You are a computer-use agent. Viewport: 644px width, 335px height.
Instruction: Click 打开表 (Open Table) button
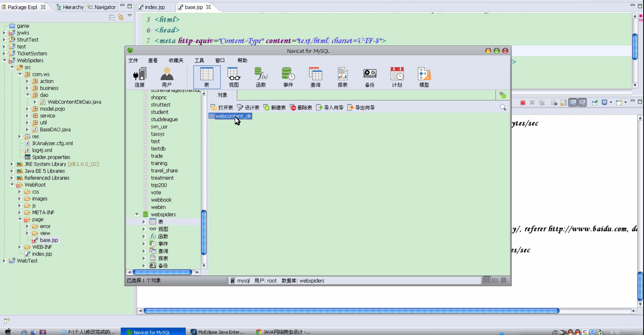(222, 108)
